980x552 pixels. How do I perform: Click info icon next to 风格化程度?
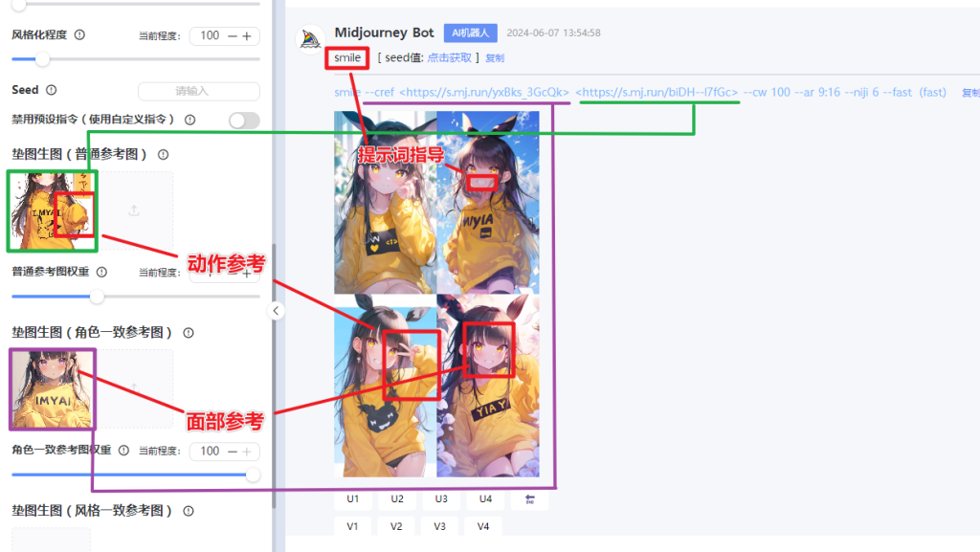[x=79, y=35]
